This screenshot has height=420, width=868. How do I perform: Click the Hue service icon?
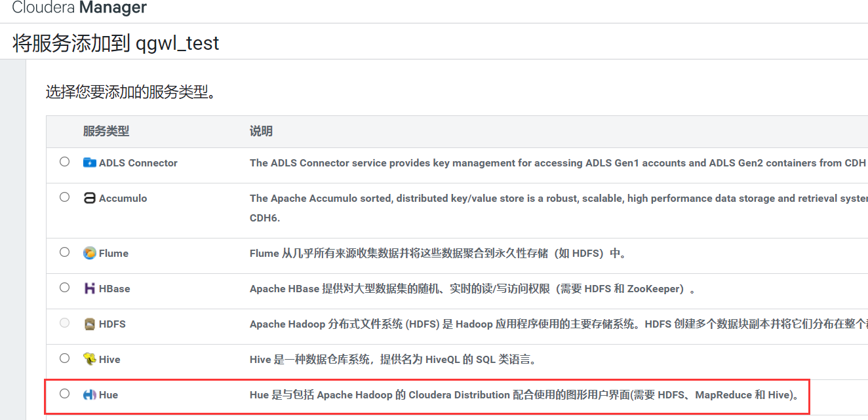89,394
